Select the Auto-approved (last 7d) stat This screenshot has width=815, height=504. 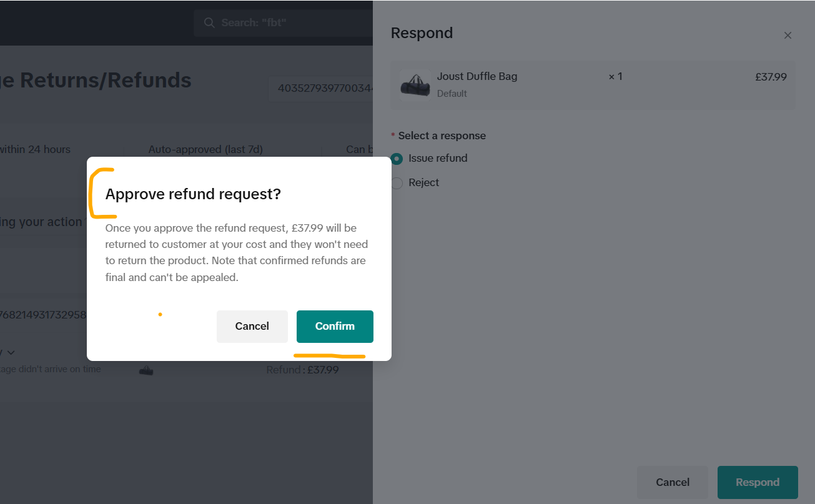click(205, 150)
